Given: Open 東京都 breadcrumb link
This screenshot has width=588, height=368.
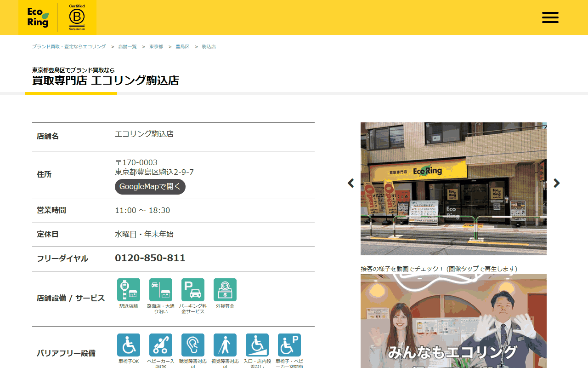Looking at the screenshot, I should (156, 47).
